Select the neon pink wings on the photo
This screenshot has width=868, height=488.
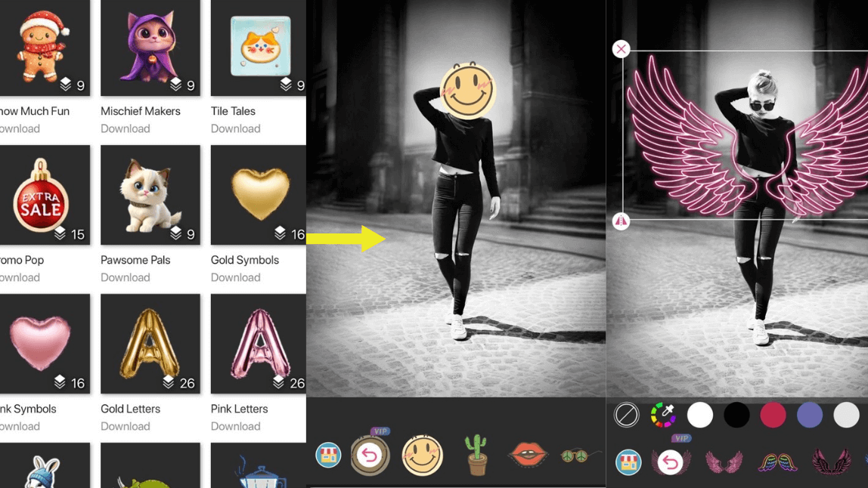[x=747, y=135]
